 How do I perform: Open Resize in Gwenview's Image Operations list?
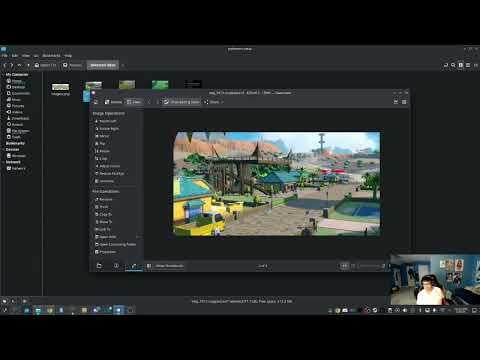(x=102, y=151)
